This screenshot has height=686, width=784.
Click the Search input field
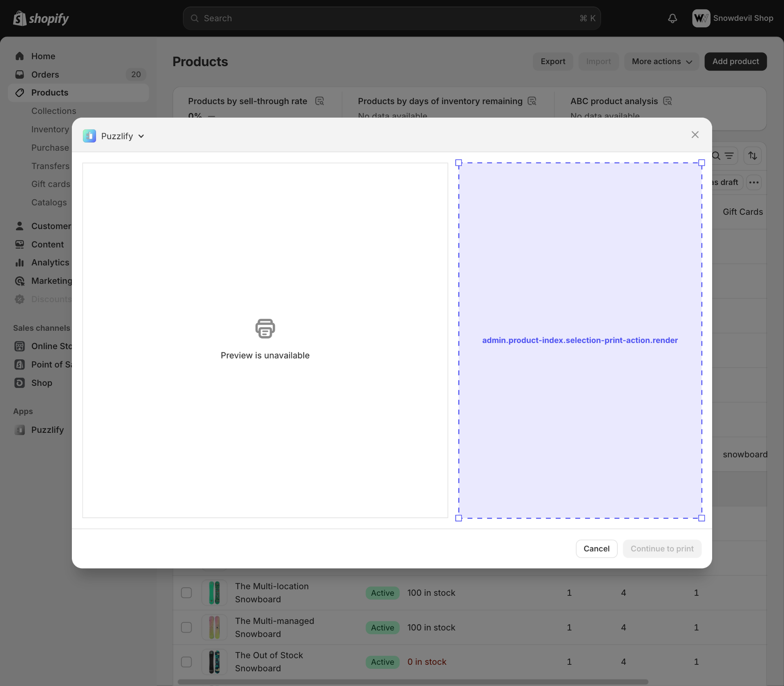(391, 18)
